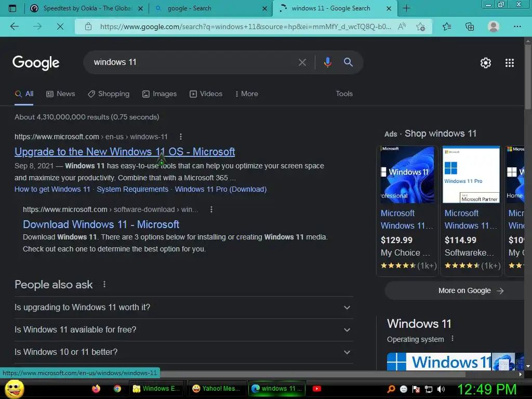Open Windows 11 Pro $114.99 product thumbnail
This screenshot has width=532, height=399.
pos(471,175)
